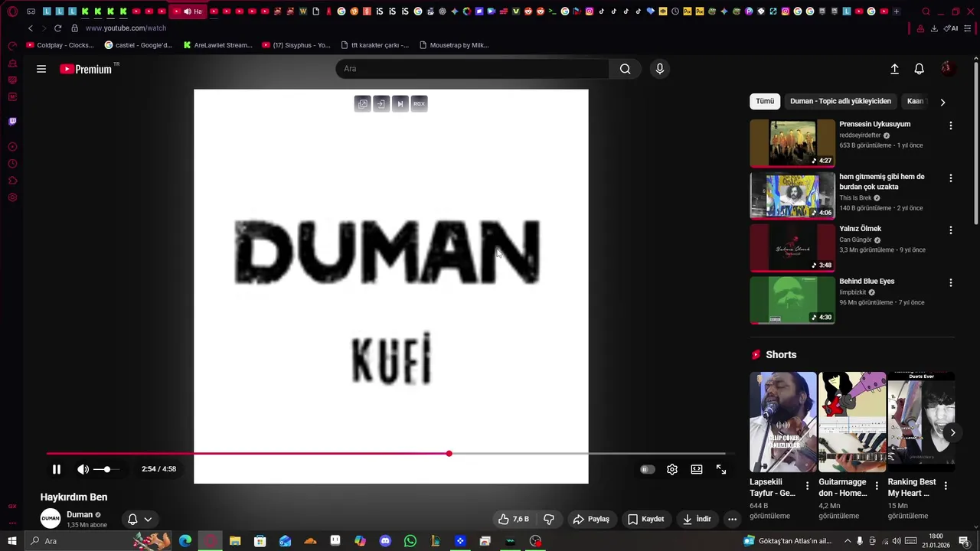Open the Duman channel name link

[x=80, y=514]
